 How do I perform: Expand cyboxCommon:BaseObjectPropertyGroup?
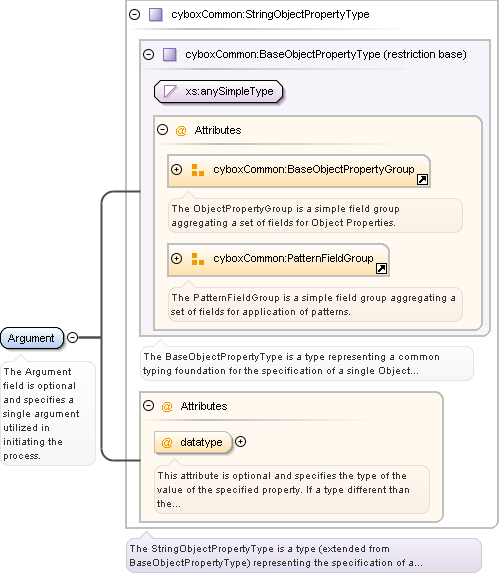tap(177, 169)
